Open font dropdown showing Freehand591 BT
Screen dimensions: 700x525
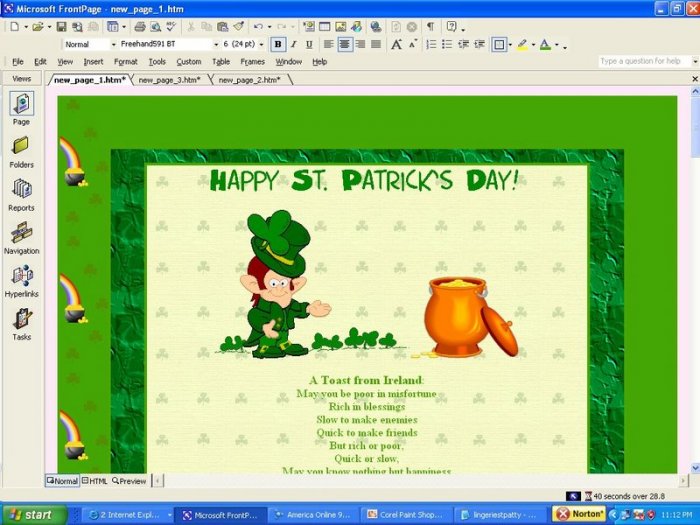(216, 44)
